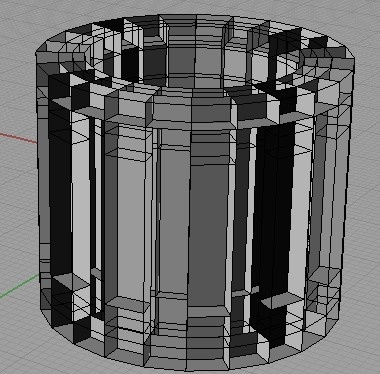The image size is (380, 374).
Task: Click the bottom center front block face
Action: click(x=187, y=347)
